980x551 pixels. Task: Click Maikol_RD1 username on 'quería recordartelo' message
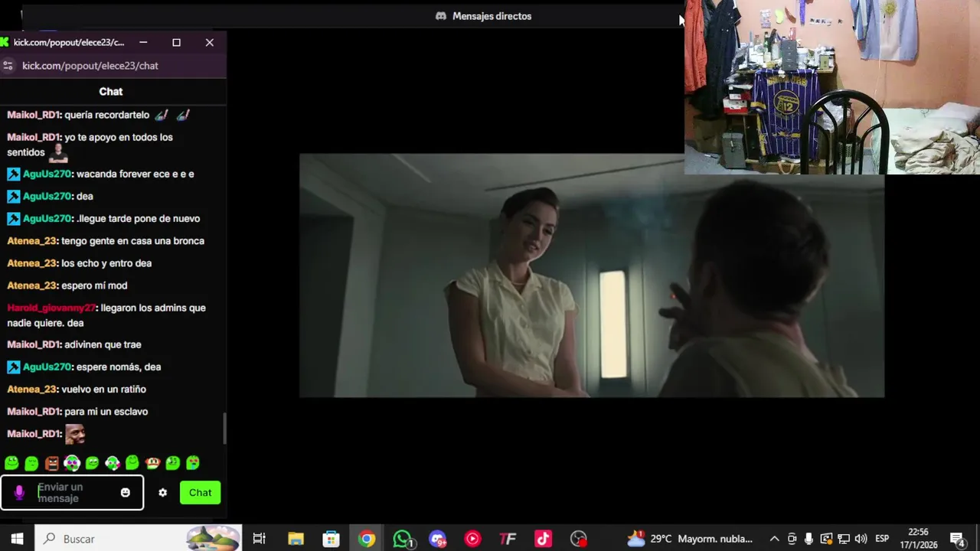click(x=34, y=115)
